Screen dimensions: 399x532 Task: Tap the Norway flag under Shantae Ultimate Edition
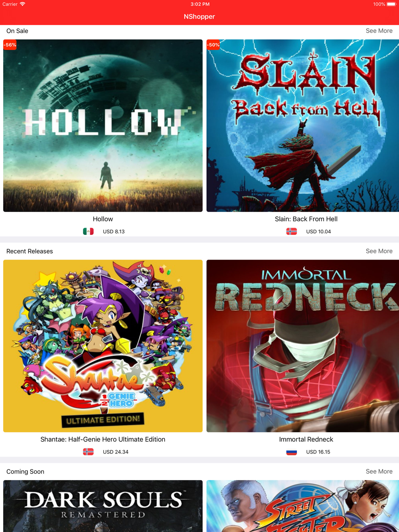(x=88, y=452)
